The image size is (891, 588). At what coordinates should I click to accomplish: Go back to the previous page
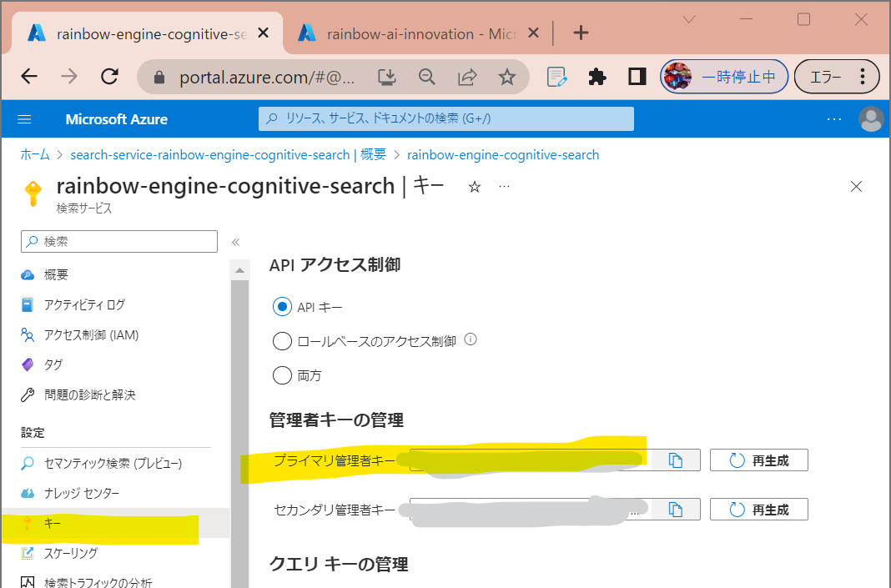[29, 76]
